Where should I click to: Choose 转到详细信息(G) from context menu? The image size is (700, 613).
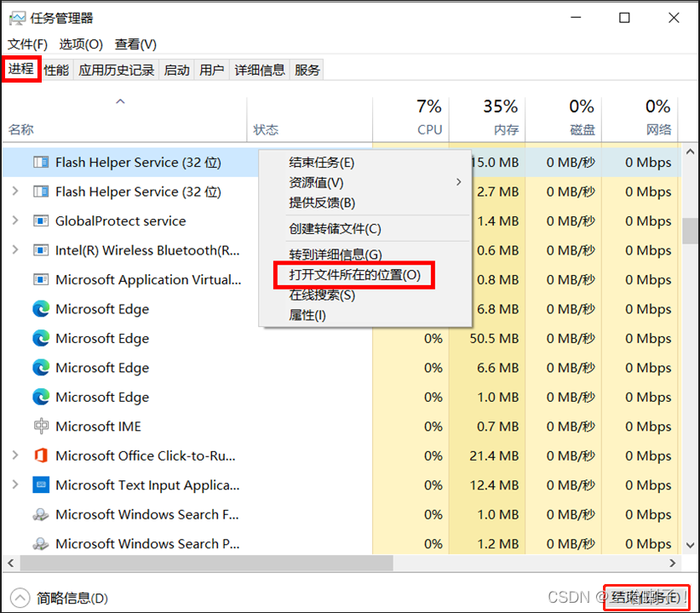coord(365,255)
